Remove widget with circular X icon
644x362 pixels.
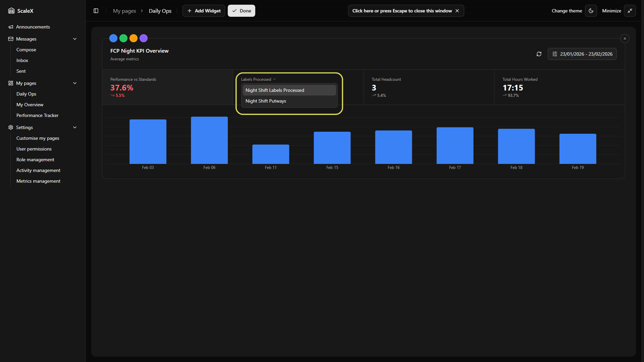pyautogui.click(x=625, y=39)
